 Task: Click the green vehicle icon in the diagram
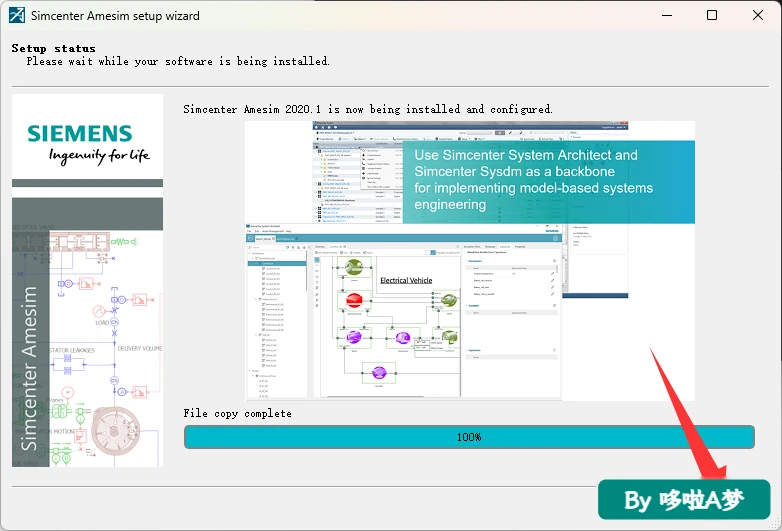354,267
